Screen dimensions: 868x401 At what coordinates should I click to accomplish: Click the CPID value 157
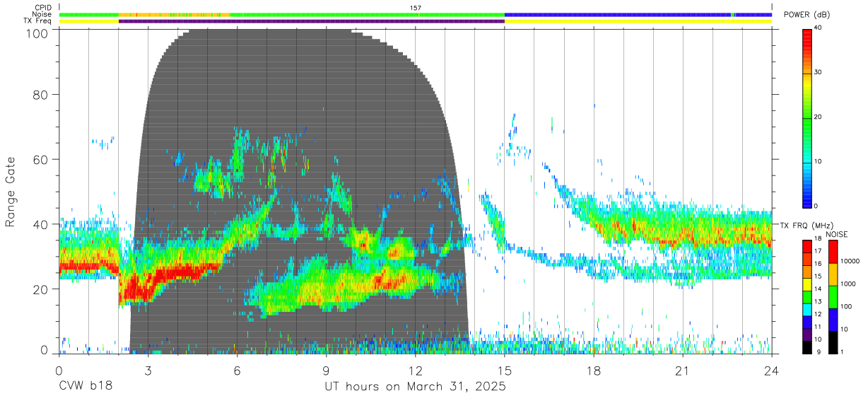coord(416,8)
